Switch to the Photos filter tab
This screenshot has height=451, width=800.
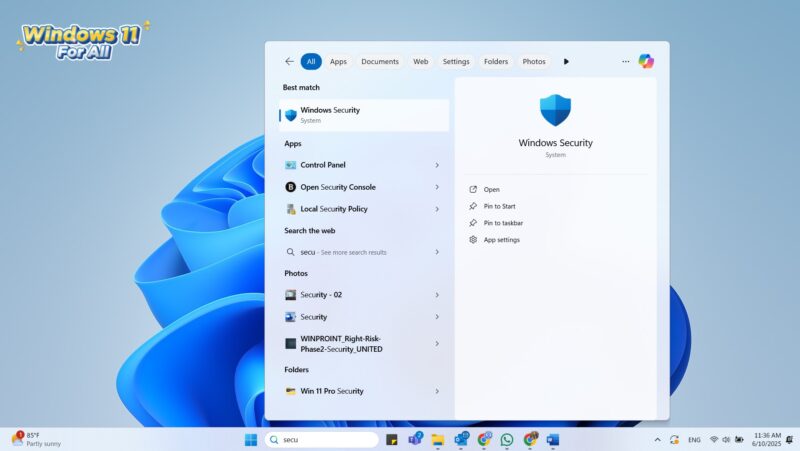[534, 61]
